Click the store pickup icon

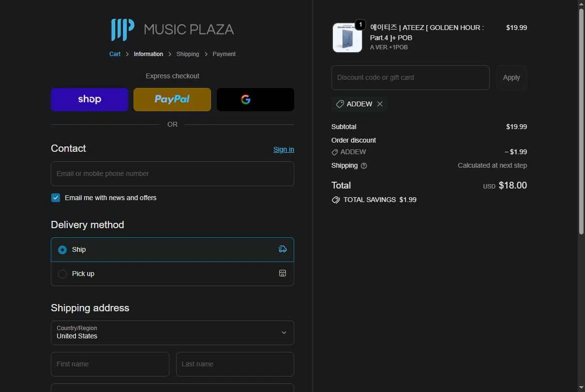(x=283, y=273)
